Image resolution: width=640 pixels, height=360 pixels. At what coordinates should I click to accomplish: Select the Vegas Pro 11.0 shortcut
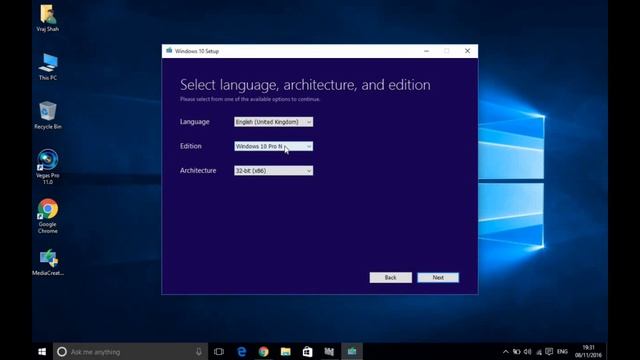coord(48,167)
